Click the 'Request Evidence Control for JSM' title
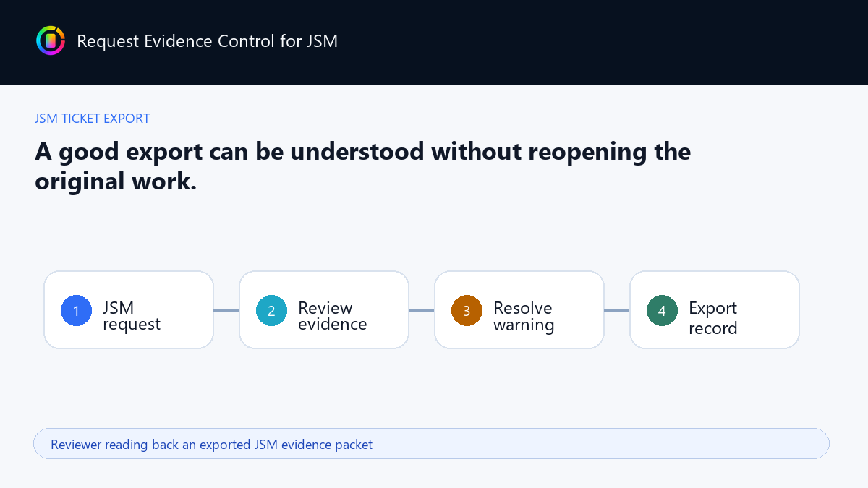 [x=207, y=41]
